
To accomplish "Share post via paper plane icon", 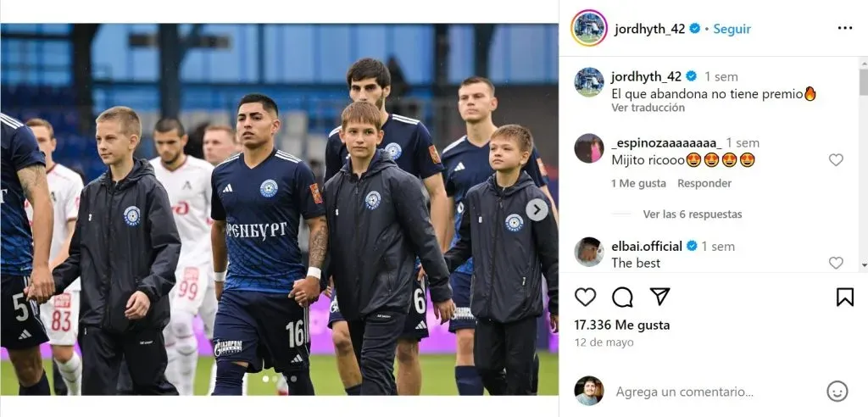I will (x=659, y=297).
